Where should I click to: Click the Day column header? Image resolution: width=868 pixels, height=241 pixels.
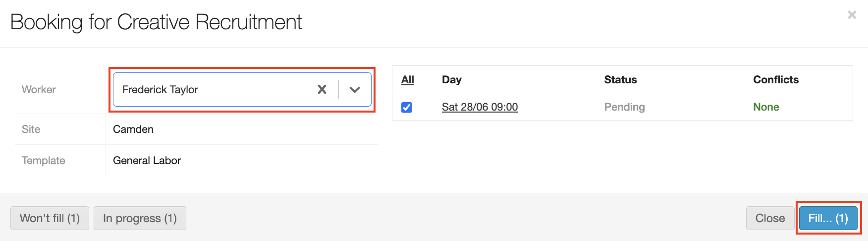coord(451,80)
